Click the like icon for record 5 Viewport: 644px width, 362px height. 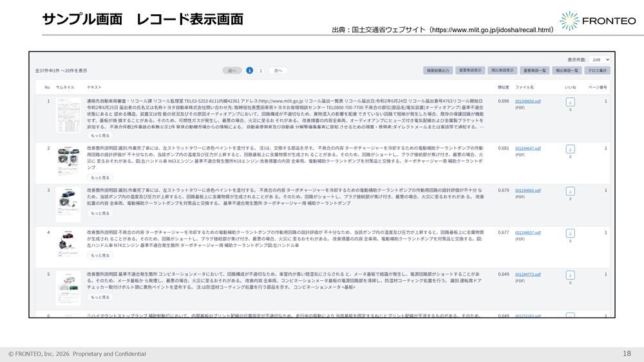coord(570,275)
